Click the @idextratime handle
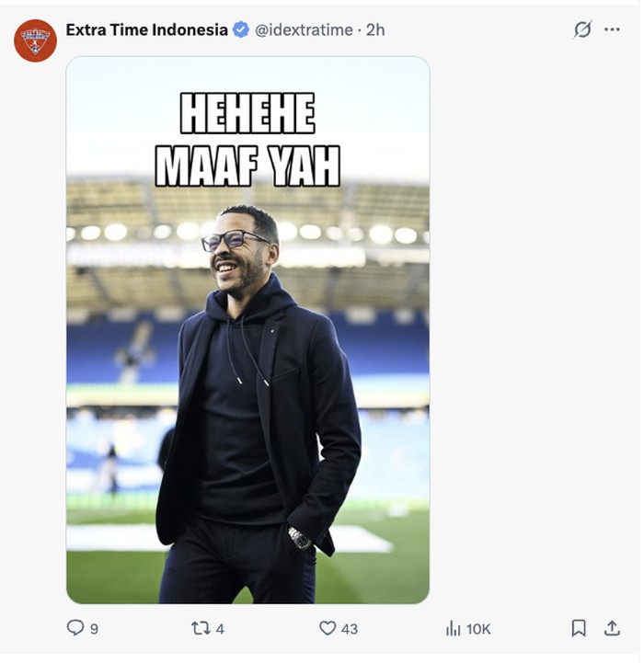Screen dimensions: 644x663 [x=304, y=30]
